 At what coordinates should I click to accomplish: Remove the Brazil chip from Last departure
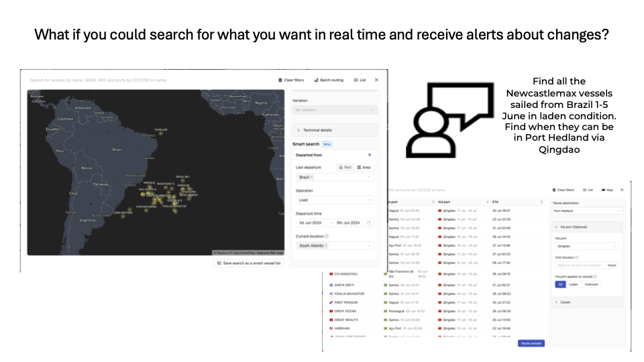[x=311, y=177]
